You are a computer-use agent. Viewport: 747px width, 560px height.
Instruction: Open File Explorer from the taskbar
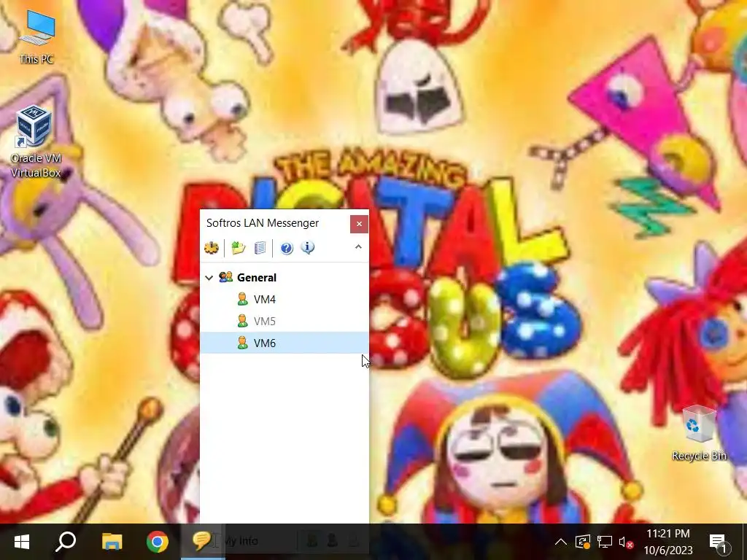pyautogui.click(x=112, y=542)
